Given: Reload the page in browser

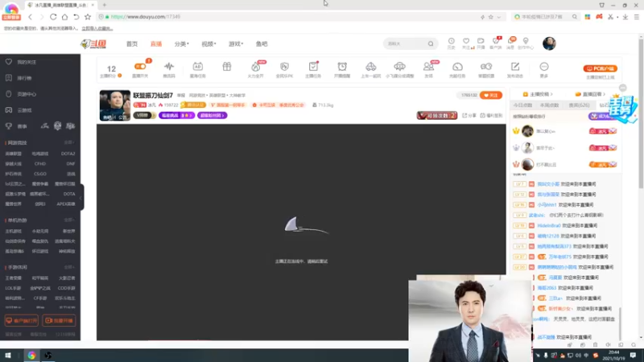Looking at the screenshot, I should coord(53,17).
